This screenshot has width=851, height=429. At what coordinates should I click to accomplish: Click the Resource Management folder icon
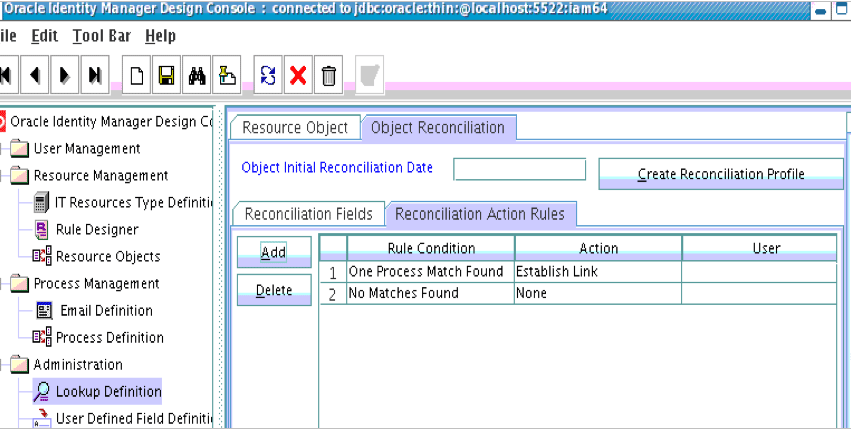(x=20, y=175)
